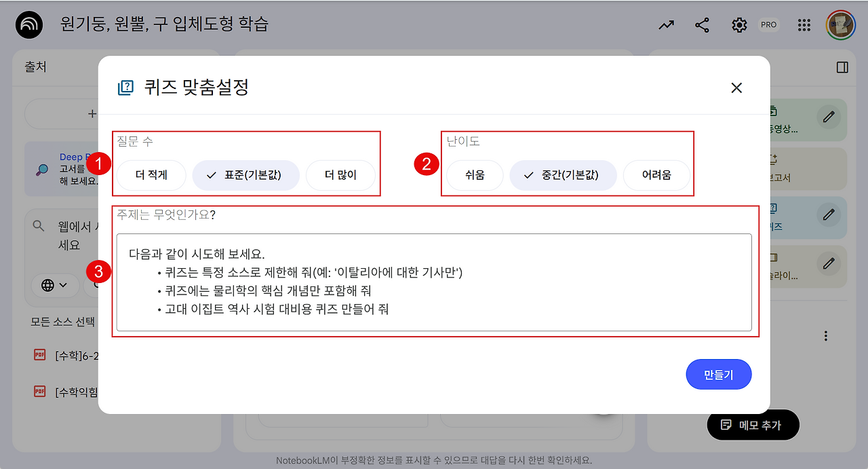Select the 더 많이 question count option
868x469 pixels.
click(x=340, y=175)
